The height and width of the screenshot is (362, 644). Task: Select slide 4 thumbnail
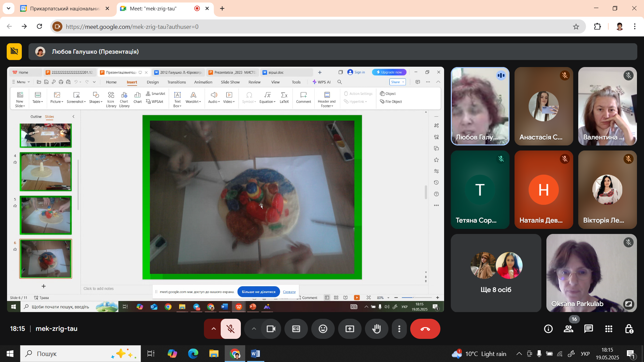[x=46, y=172]
